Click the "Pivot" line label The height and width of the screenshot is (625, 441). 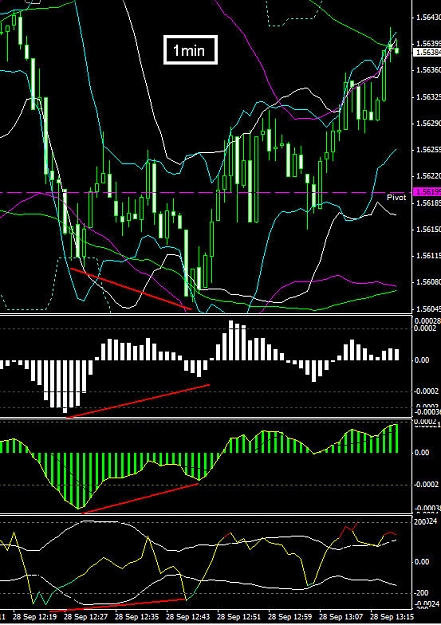(x=396, y=198)
